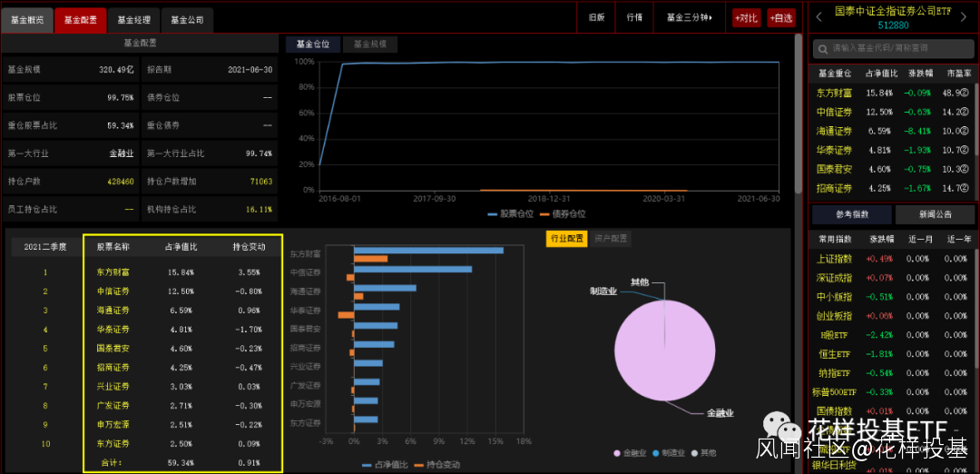Go to previous fund with left arrow
Viewport: 980px width, 474px height.
818,15
